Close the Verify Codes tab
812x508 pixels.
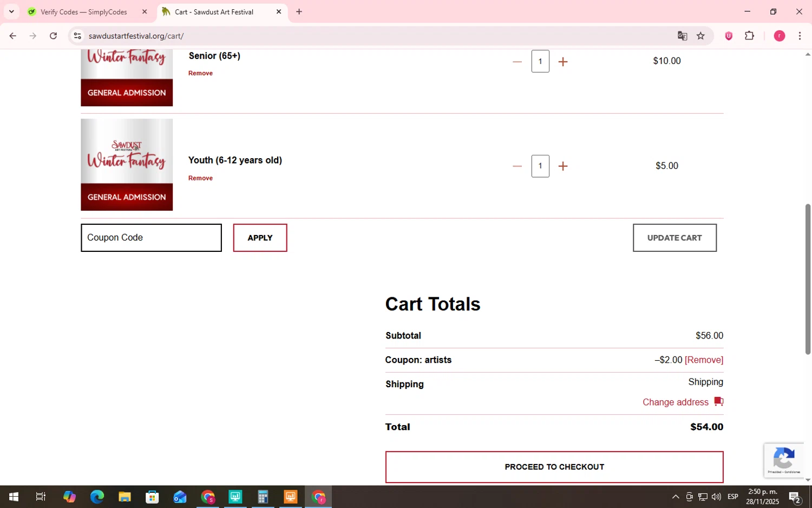145,12
